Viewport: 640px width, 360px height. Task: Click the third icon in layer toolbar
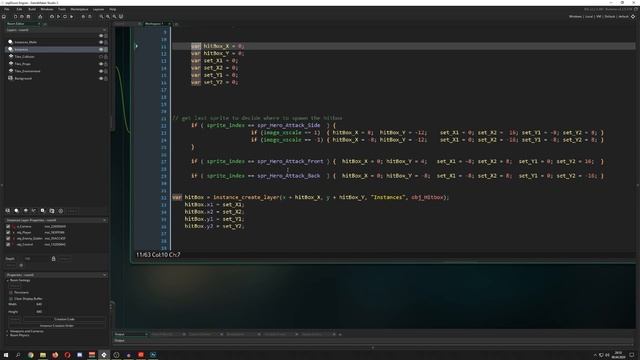(x=25, y=211)
